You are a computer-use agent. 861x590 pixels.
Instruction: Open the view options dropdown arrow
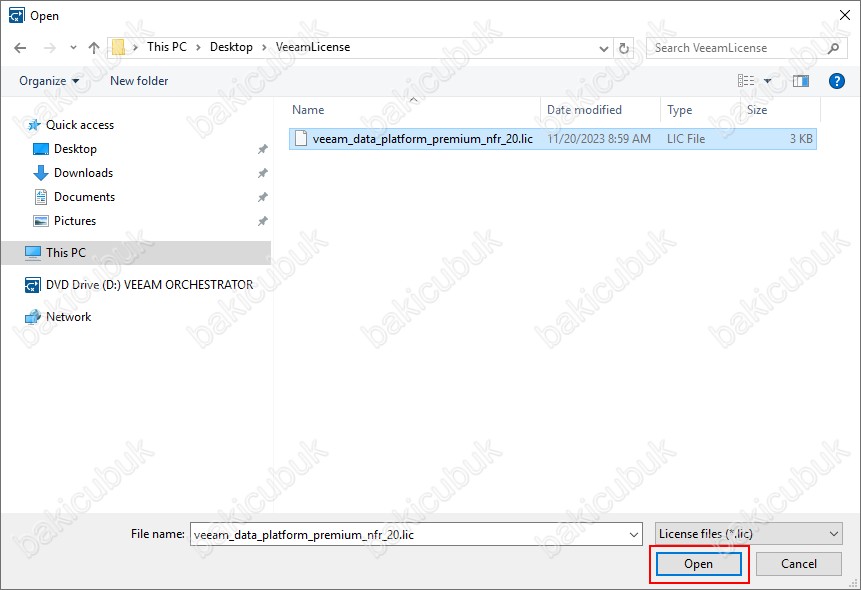pyautogui.click(x=768, y=81)
